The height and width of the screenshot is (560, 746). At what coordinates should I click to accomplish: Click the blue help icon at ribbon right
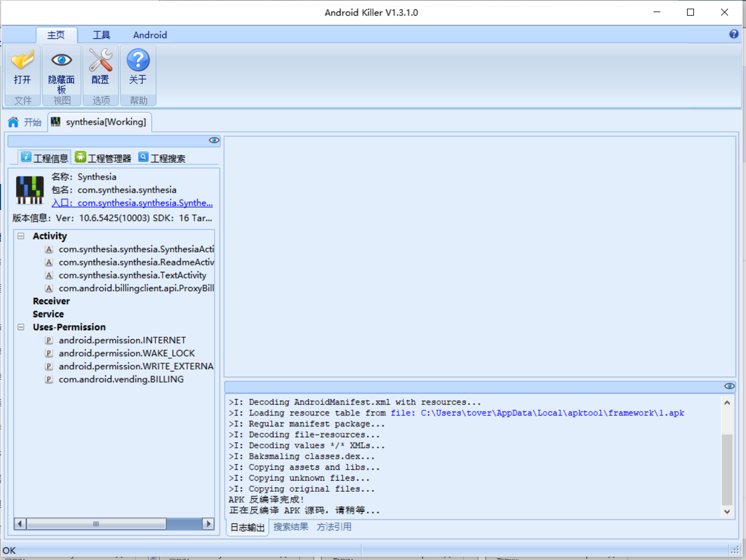click(x=734, y=34)
